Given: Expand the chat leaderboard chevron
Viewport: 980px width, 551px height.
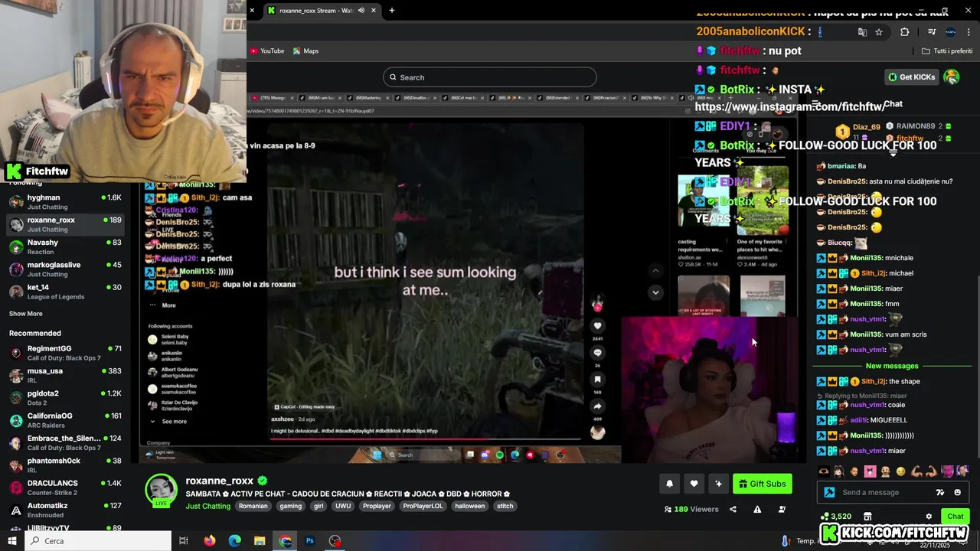Looking at the screenshot, I should coord(893,153).
